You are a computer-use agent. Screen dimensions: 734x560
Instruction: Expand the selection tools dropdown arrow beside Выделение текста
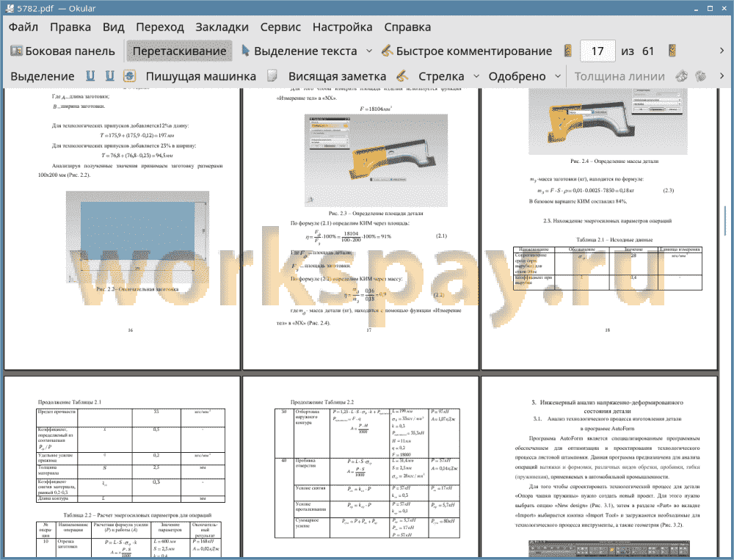369,51
